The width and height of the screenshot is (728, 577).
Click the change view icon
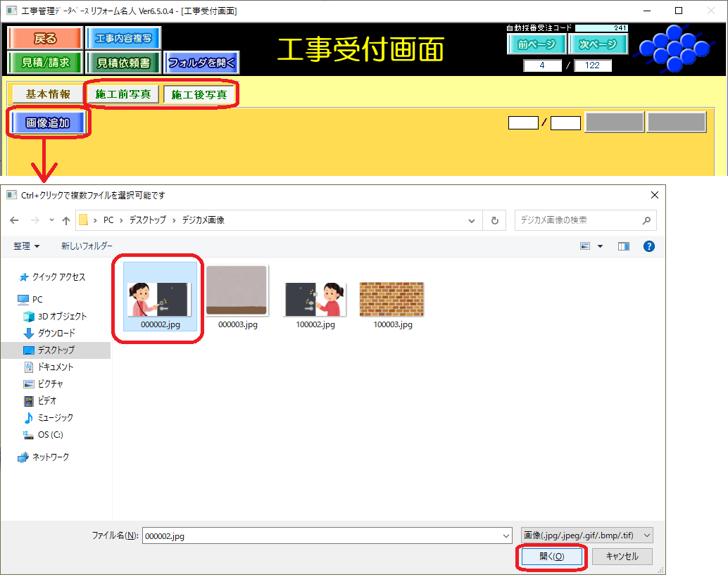pos(585,246)
